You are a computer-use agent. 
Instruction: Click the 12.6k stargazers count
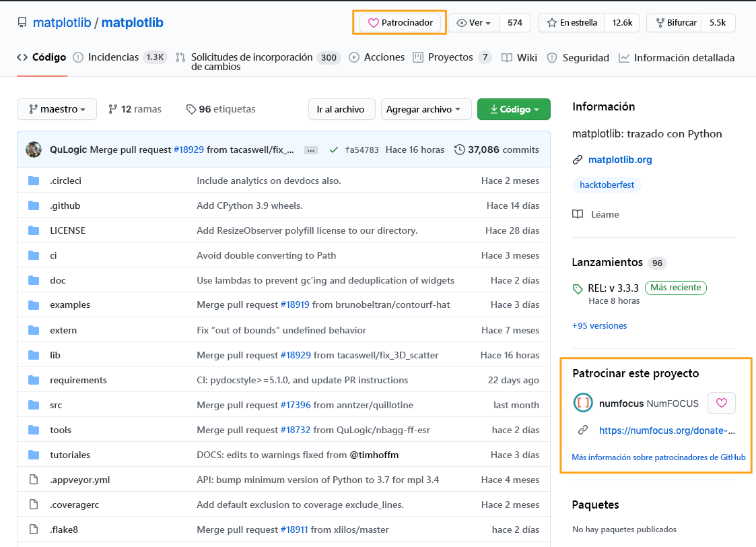tap(622, 23)
